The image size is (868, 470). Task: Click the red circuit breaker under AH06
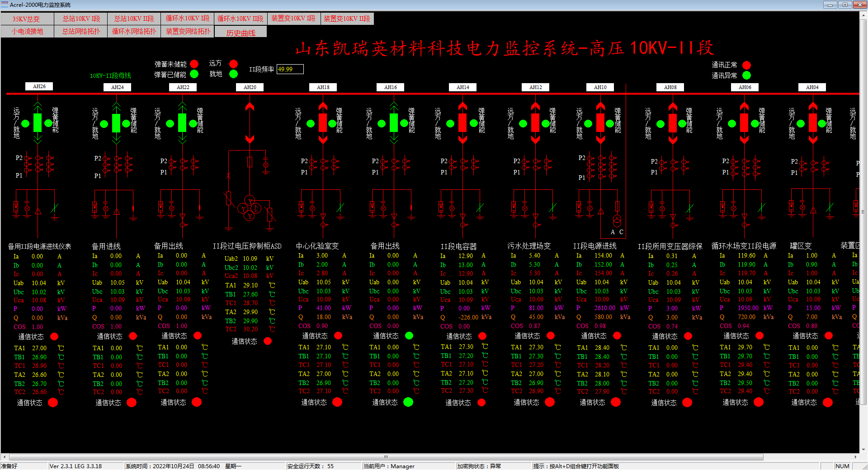744,123
